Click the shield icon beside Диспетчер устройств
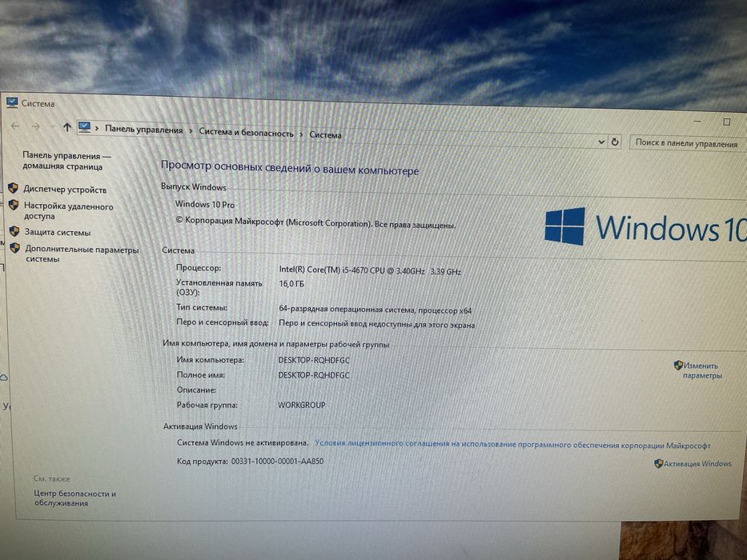The height and width of the screenshot is (560, 747). [x=14, y=188]
